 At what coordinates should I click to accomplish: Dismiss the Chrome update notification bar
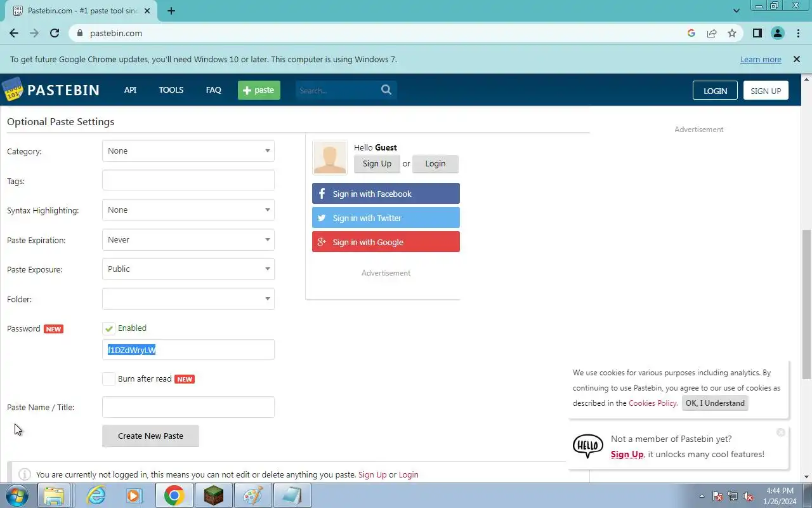click(796, 59)
